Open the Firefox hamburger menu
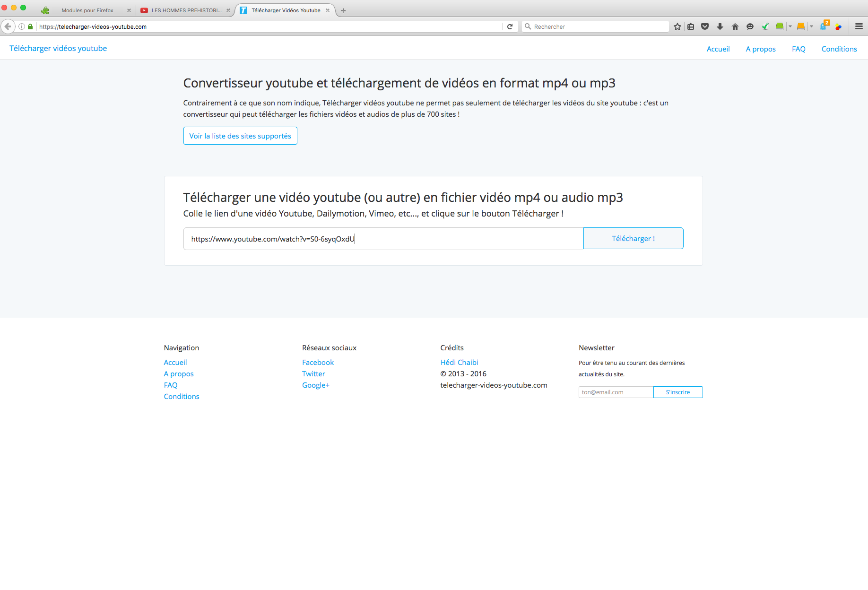 pos(859,26)
